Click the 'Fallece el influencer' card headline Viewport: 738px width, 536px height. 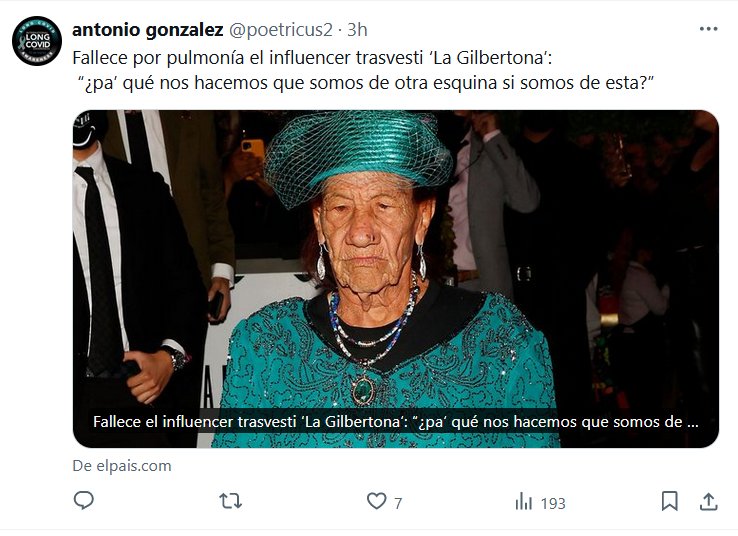[395, 422]
